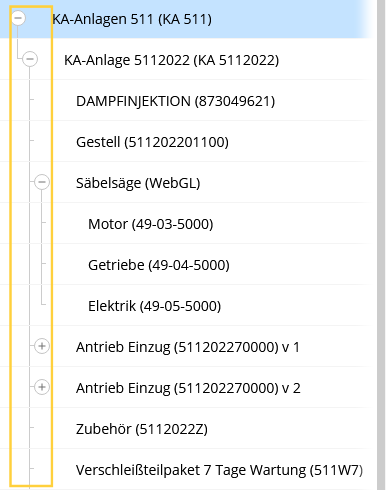Choose Getriebe (49-04-5000) part
The image size is (386, 490).
159,265
